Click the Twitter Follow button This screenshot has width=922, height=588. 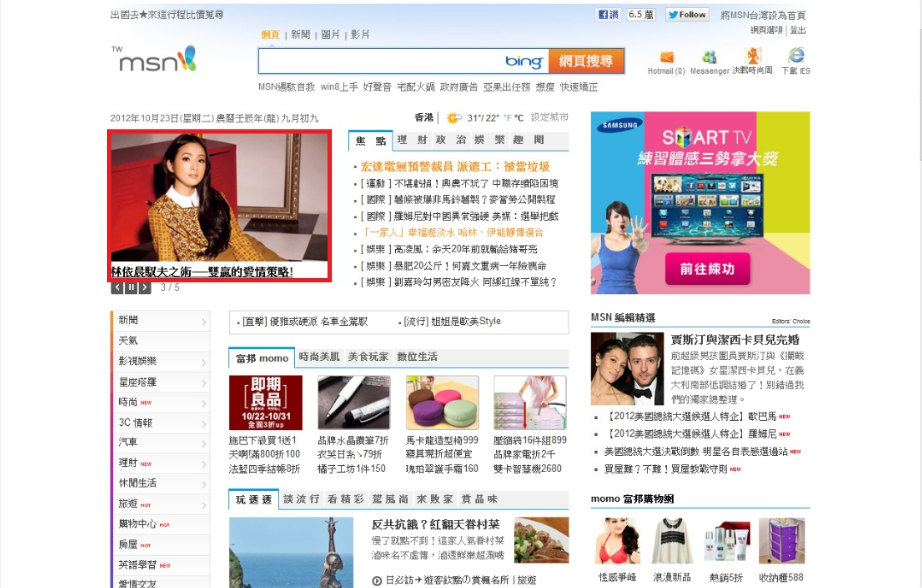[687, 15]
